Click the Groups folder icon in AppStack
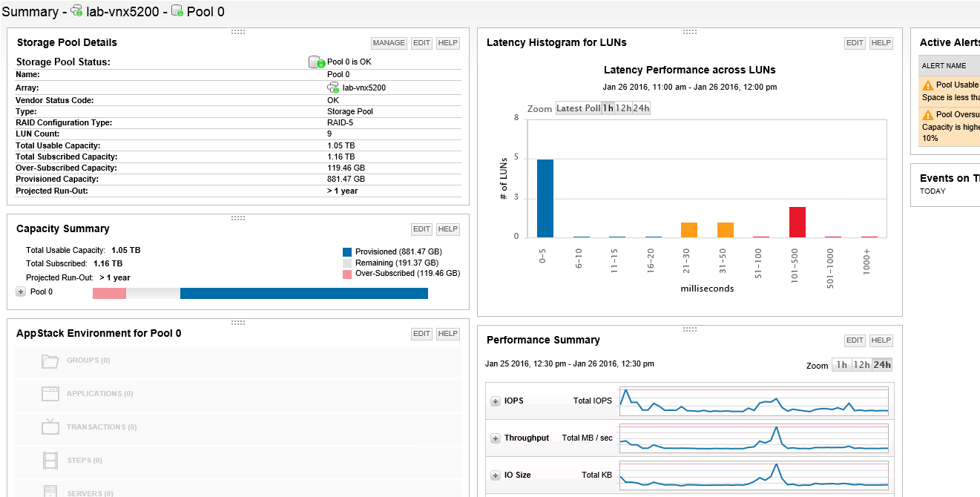 (x=50, y=361)
